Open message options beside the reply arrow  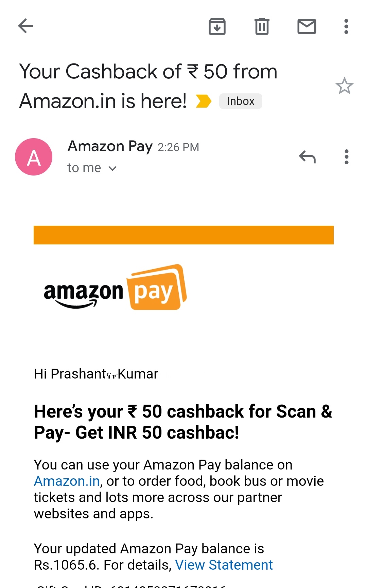(x=346, y=157)
